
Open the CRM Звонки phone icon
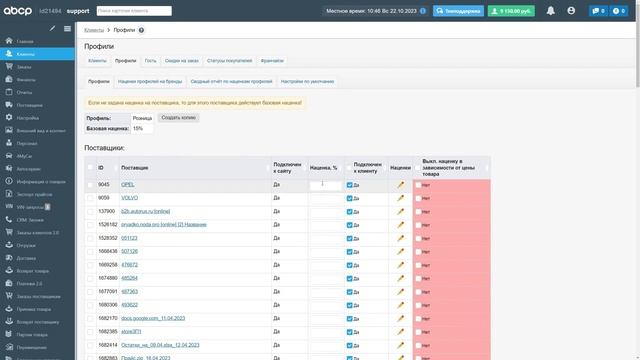coord(9,219)
